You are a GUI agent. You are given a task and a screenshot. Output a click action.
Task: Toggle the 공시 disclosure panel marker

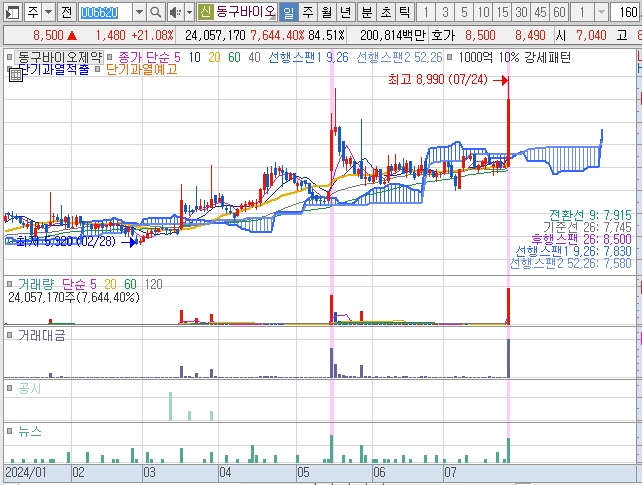pyautogui.click(x=10, y=388)
